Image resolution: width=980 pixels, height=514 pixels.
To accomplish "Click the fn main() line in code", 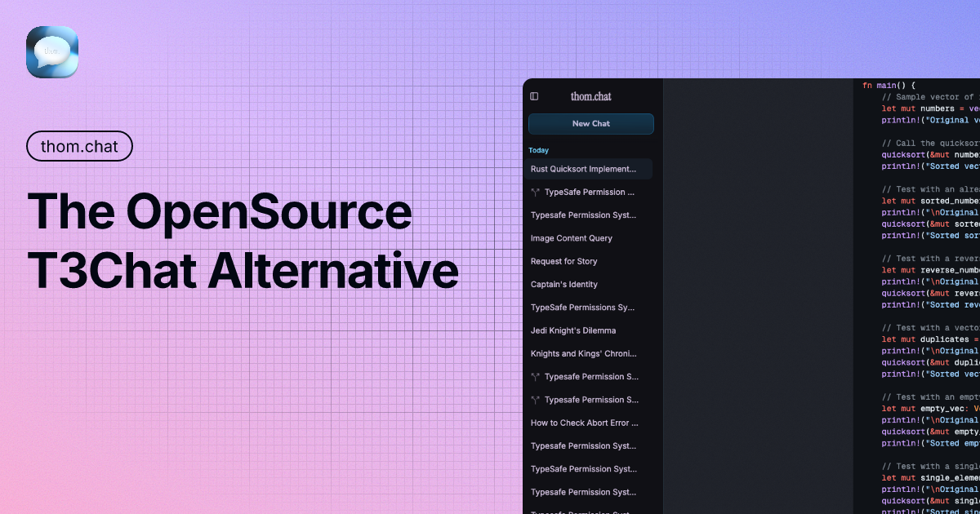I will tap(889, 85).
